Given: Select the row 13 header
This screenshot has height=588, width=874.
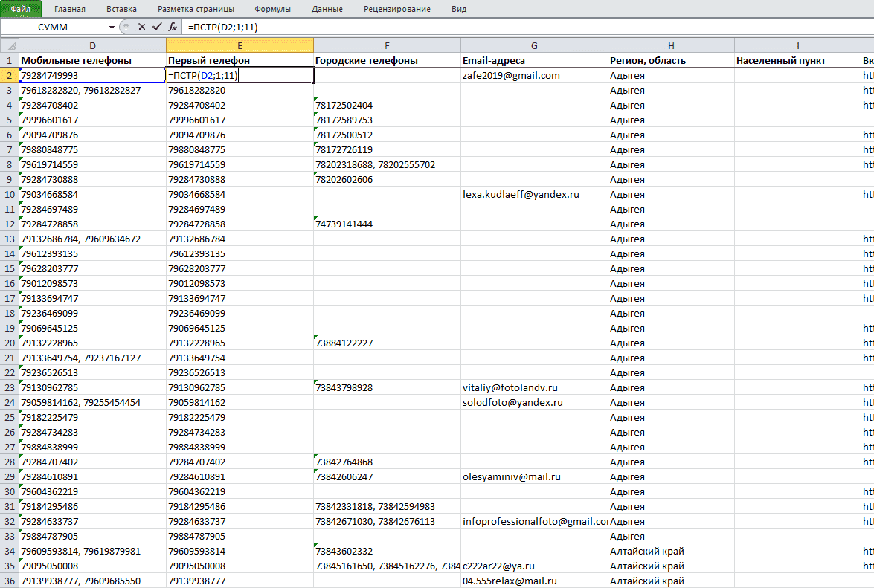Looking at the screenshot, I should [10, 239].
